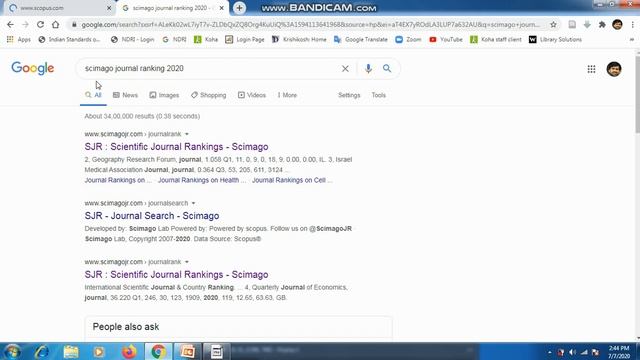This screenshot has width=640, height=360.
Task: Switch to Videos results tab
Action: (x=252, y=95)
